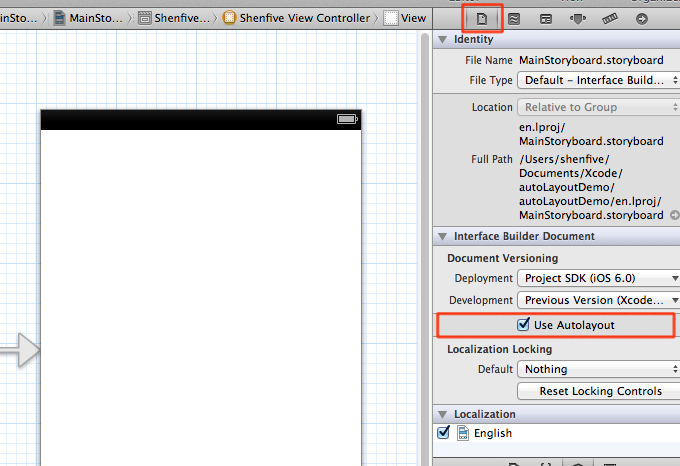680x466 pixels.
Task: Open the Deployment Project SDK dropdown
Action: (598, 278)
